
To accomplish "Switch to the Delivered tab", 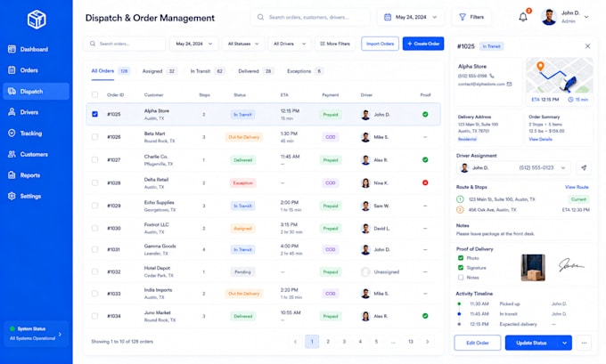I will pos(256,71).
